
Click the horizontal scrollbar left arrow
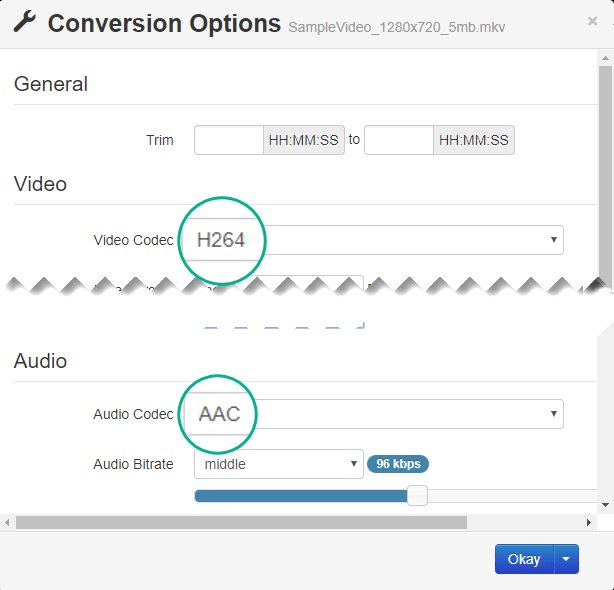[x=8, y=522]
